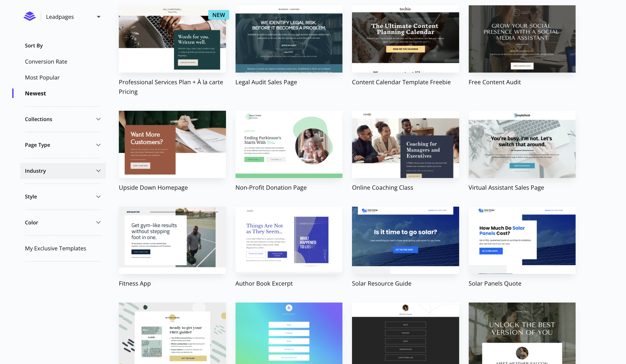626x364 pixels.
Task: Sort templates by Conversion Rate
Action: 46,61
